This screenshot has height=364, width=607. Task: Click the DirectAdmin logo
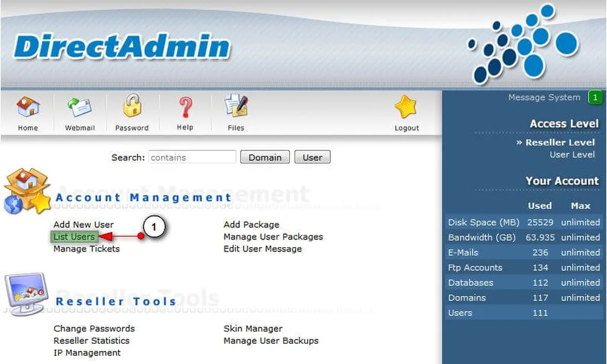pos(122,46)
